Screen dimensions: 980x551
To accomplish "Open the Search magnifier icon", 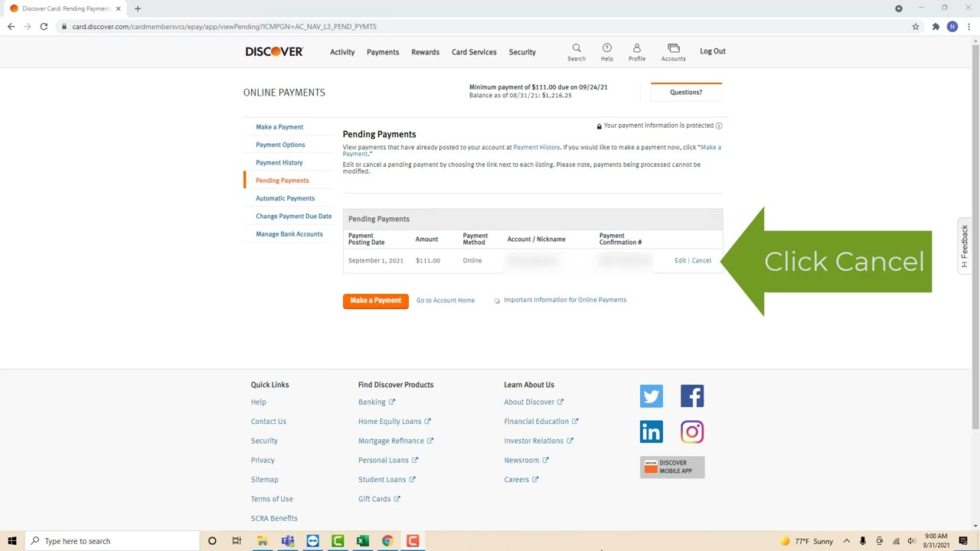I will click(577, 48).
